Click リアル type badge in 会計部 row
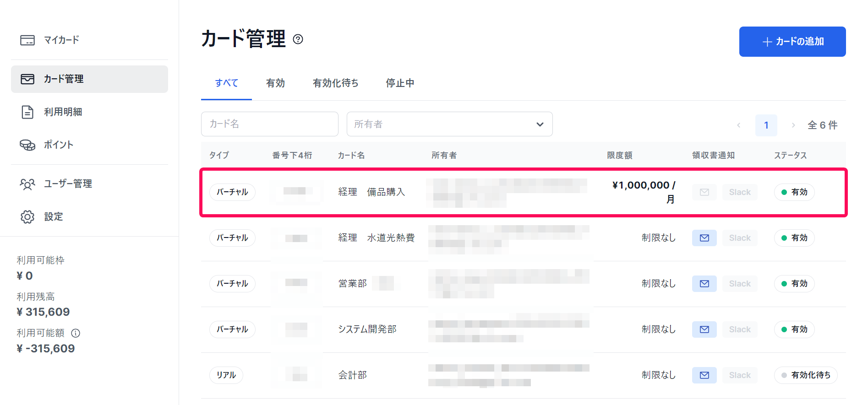The width and height of the screenshot is (868, 405). (x=226, y=375)
